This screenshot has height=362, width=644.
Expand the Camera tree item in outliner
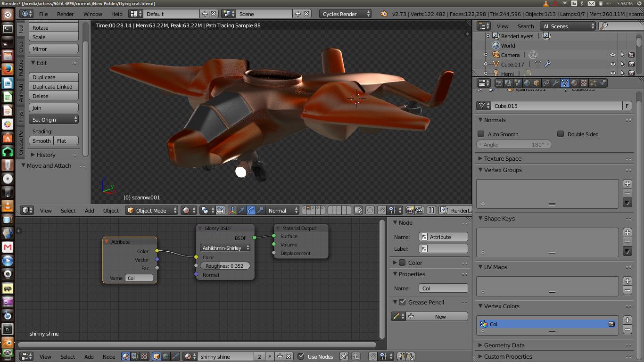486,55
